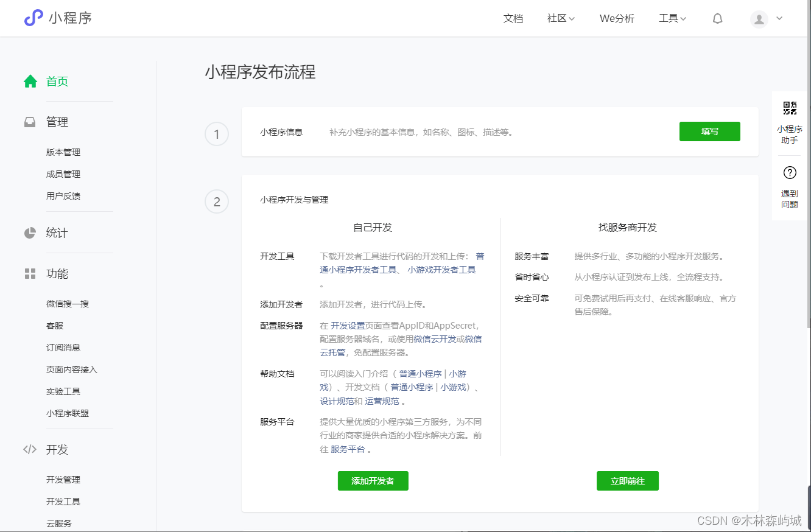Select the We分析 menu item
The image size is (811, 532).
coord(617,18)
